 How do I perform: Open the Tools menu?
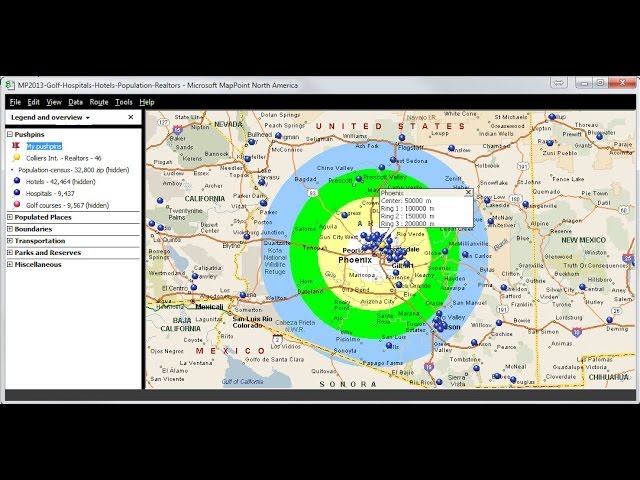click(124, 102)
